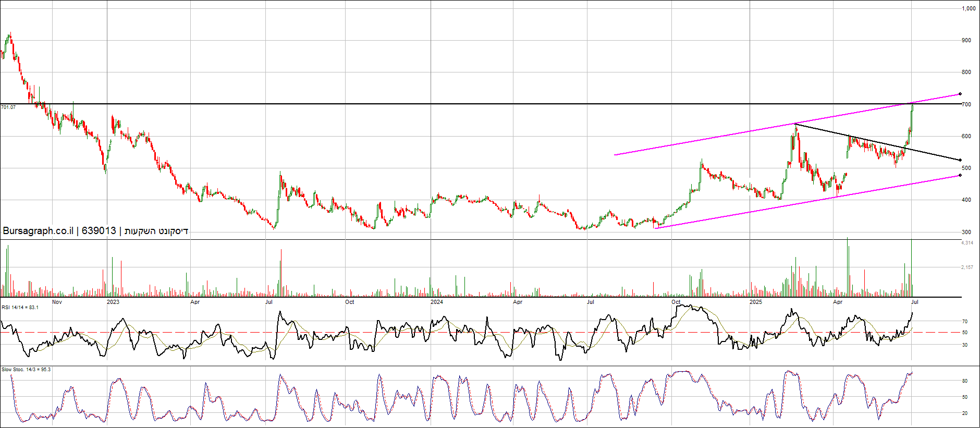Click the latest candle touching the 700 line
Viewport: 980px width, 428px height.
(x=912, y=108)
